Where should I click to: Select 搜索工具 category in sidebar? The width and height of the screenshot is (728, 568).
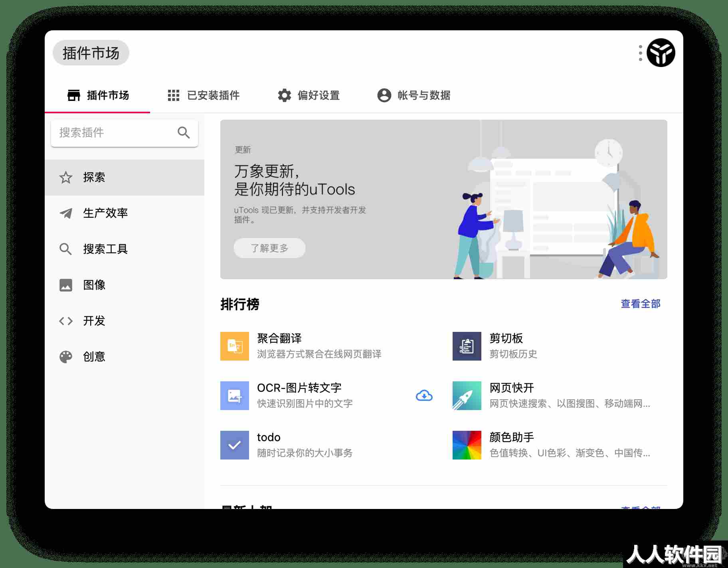click(125, 249)
